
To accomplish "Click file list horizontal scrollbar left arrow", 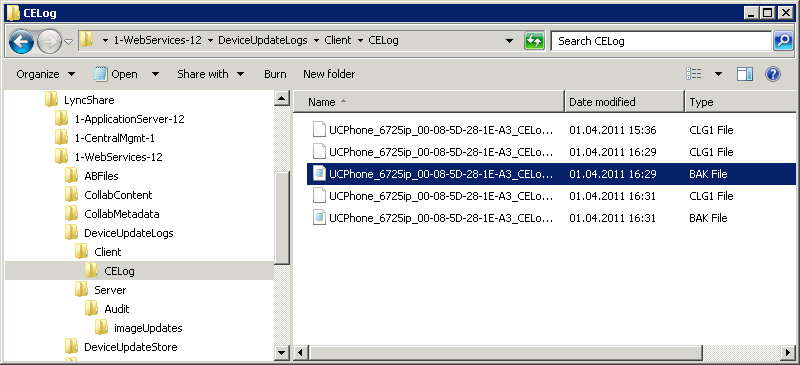I will (x=301, y=352).
